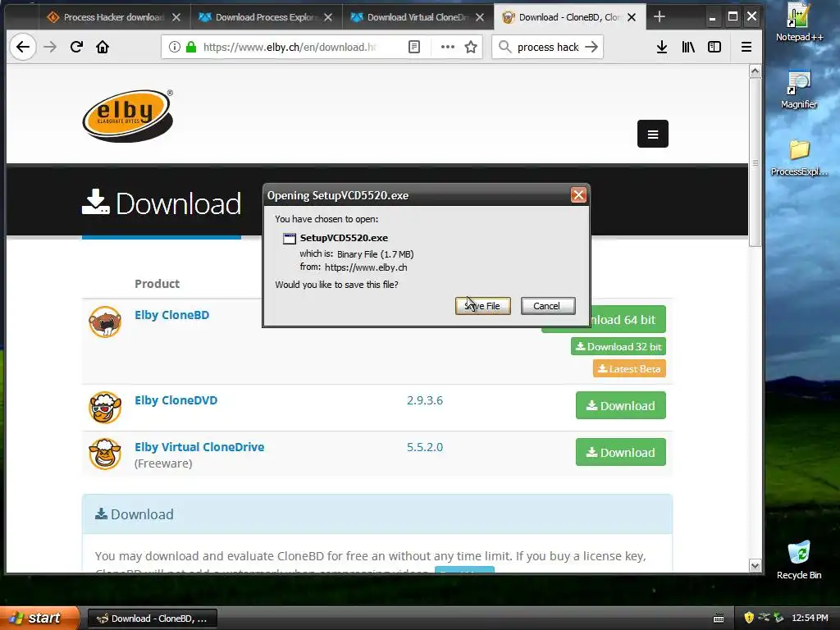The width and height of the screenshot is (840, 630).
Task: Open the Firefox hamburger menu
Action: 746,47
